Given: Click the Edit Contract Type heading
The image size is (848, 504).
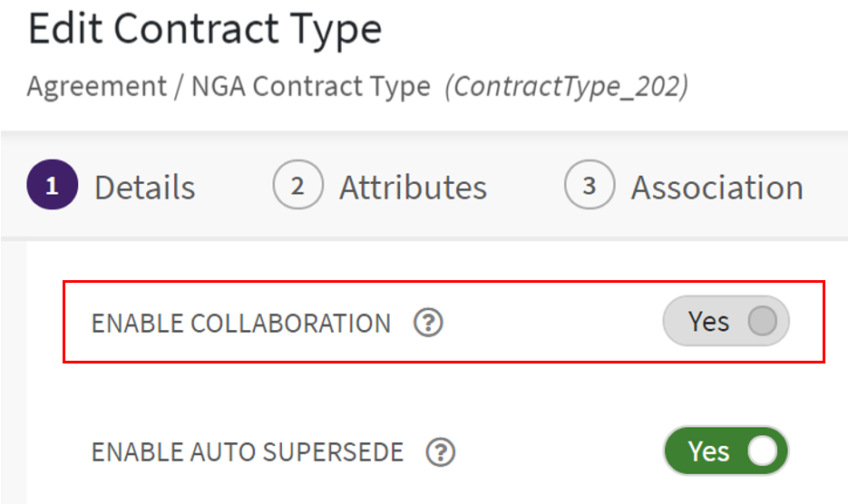Looking at the screenshot, I should click(205, 31).
